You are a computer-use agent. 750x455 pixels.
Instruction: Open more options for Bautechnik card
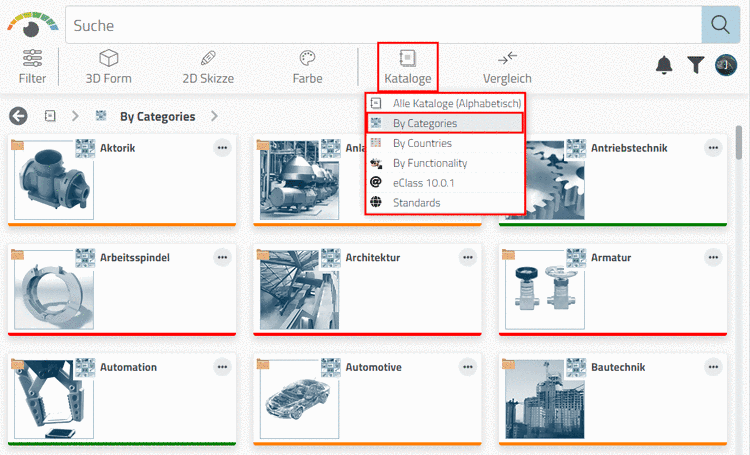pyautogui.click(x=713, y=367)
